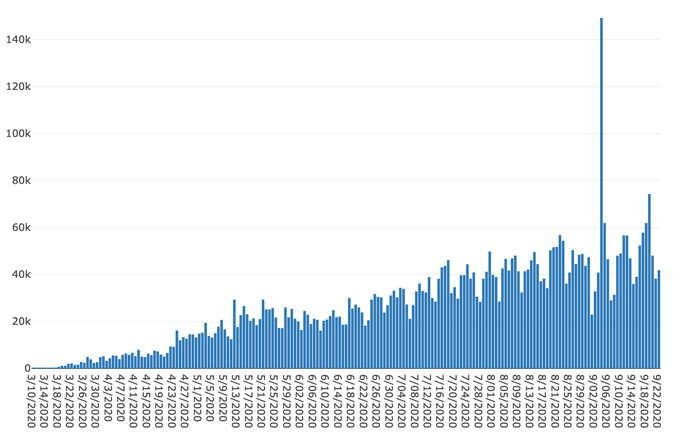
Task: Select the 7/28/2020 date label
Action: (478, 400)
